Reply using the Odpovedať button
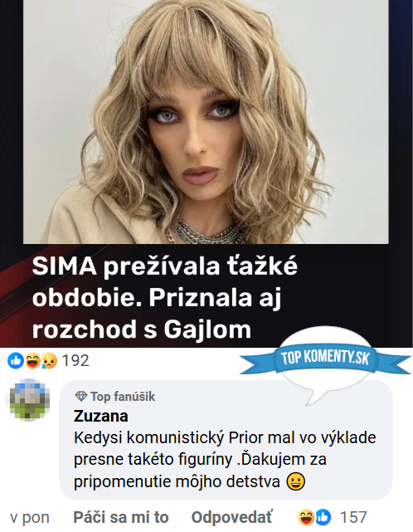Viewport: 413px width, 532px height. pyautogui.click(x=231, y=517)
